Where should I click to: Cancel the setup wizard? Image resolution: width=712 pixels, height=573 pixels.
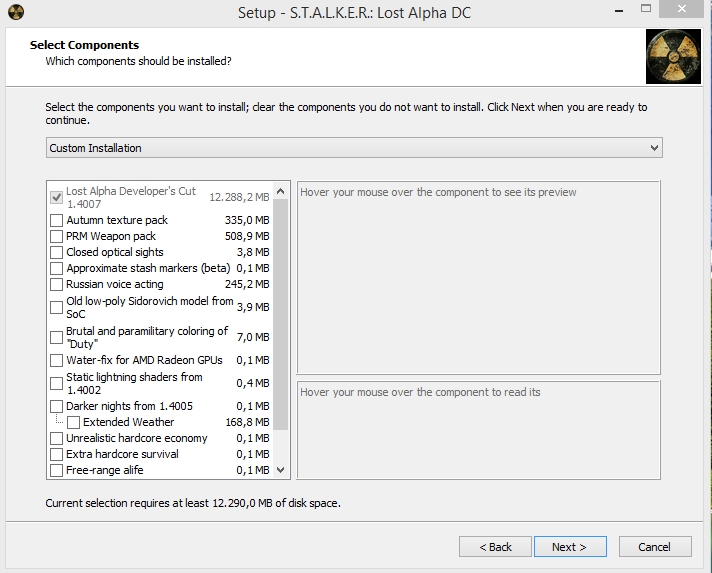[655, 547]
